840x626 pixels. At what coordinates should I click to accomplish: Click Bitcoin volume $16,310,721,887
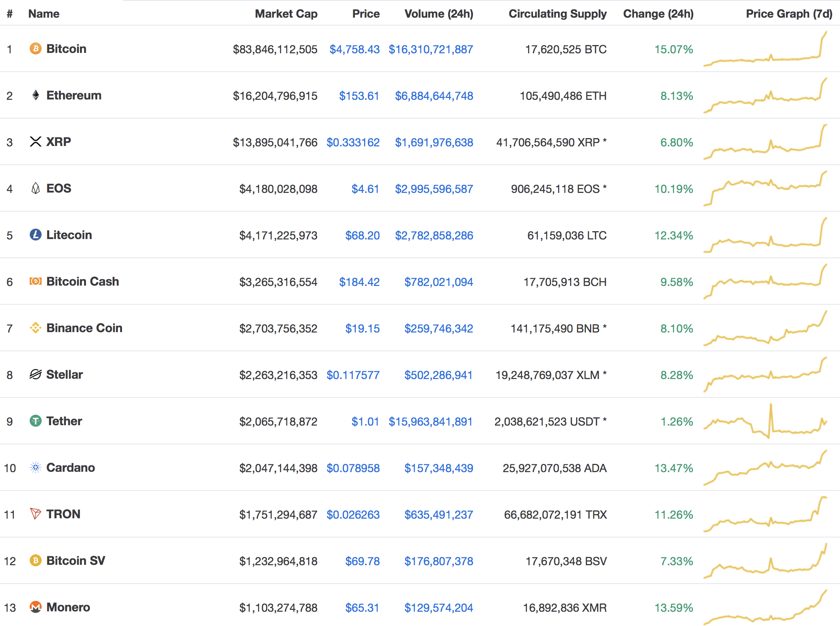click(431, 49)
